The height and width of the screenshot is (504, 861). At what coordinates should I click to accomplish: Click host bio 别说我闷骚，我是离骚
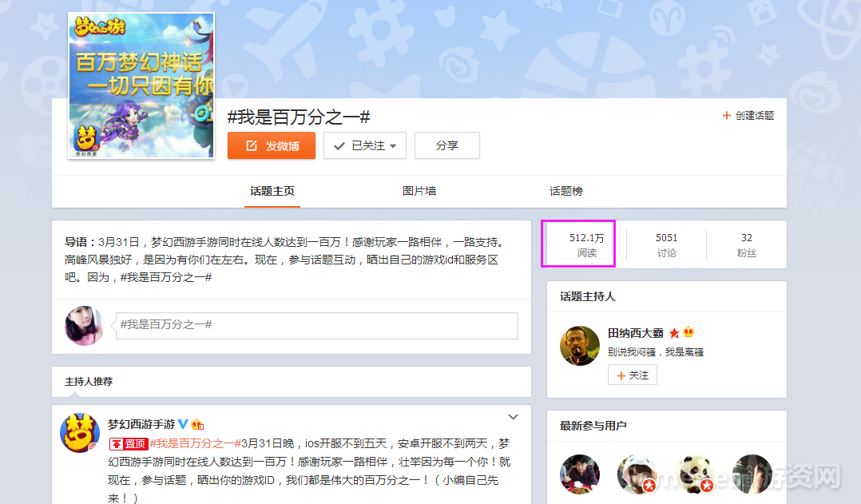coord(656,352)
